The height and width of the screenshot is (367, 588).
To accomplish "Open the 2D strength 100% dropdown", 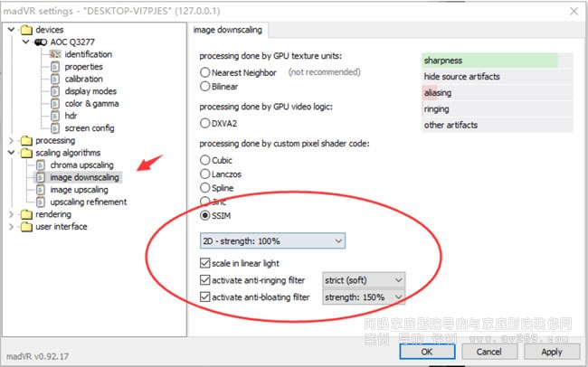I will pos(272,240).
